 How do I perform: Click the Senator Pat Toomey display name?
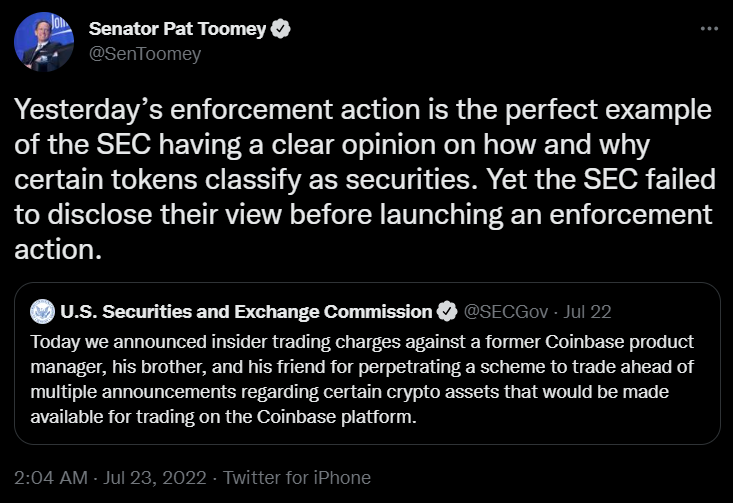click(179, 30)
